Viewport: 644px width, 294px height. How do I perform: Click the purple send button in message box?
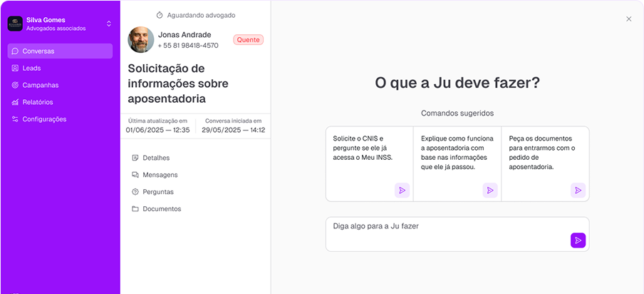[x=578, y=240]
